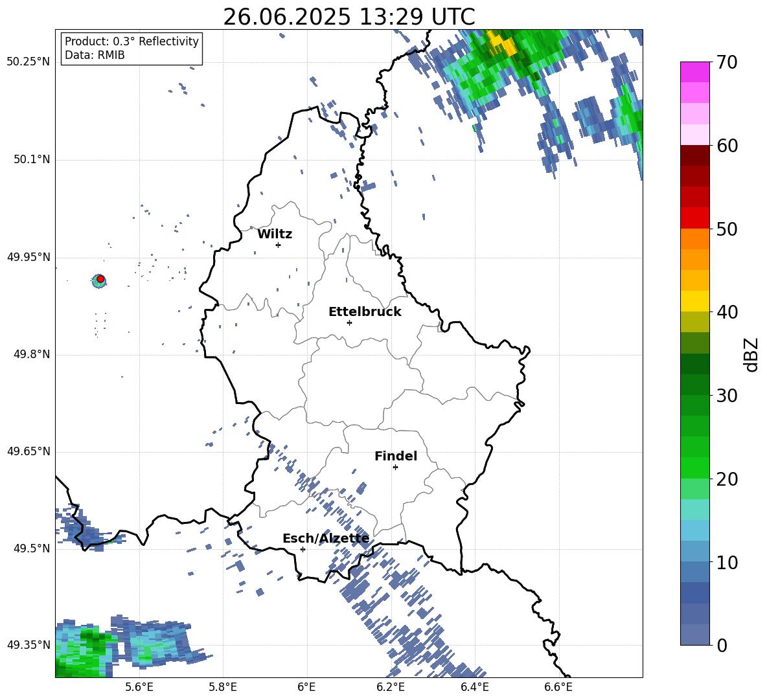Click the colorbar tick label 30
This screenshot has width=767, height=700.
[727, 396]
